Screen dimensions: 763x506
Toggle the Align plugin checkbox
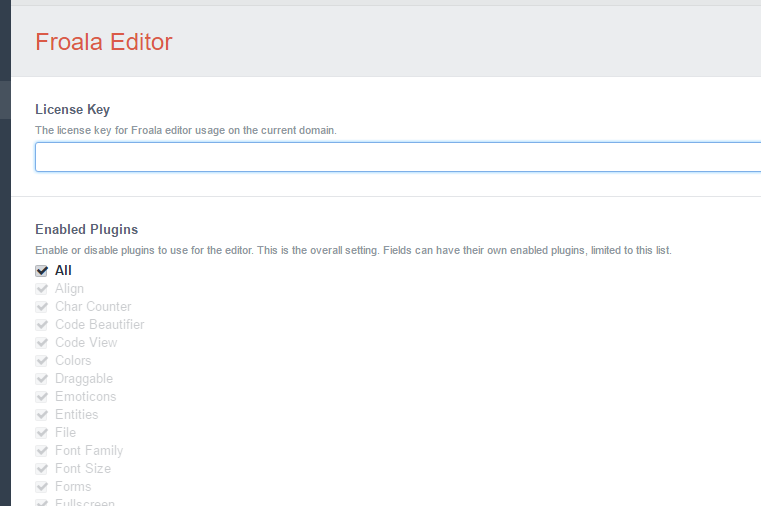[42, 289]
